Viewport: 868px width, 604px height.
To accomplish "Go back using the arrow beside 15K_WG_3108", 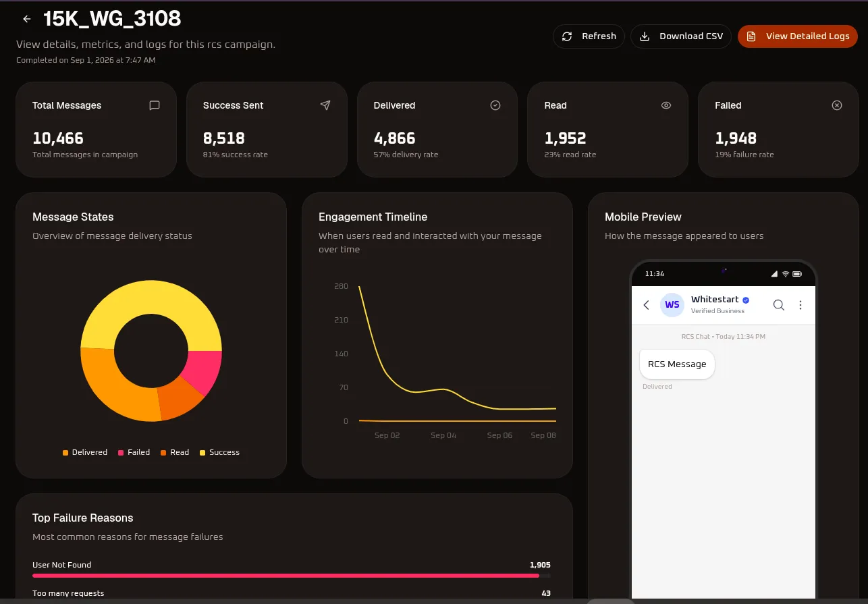I will click(27, 19).
